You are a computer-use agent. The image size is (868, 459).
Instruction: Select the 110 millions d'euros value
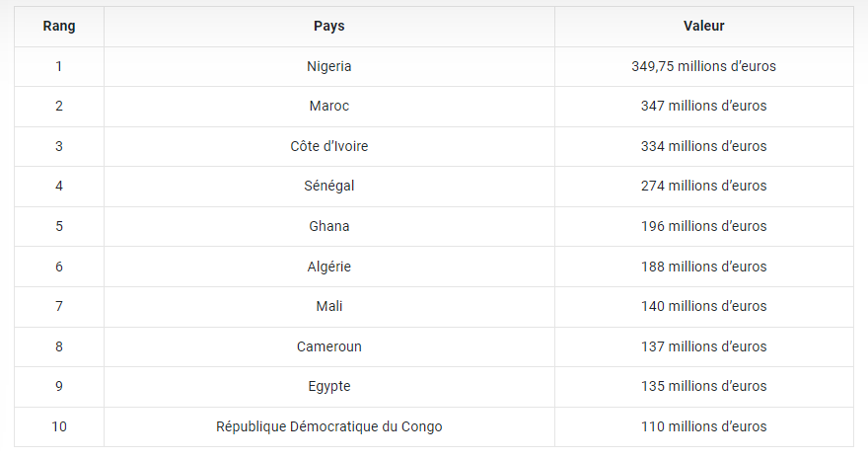(x=703, y=426)
